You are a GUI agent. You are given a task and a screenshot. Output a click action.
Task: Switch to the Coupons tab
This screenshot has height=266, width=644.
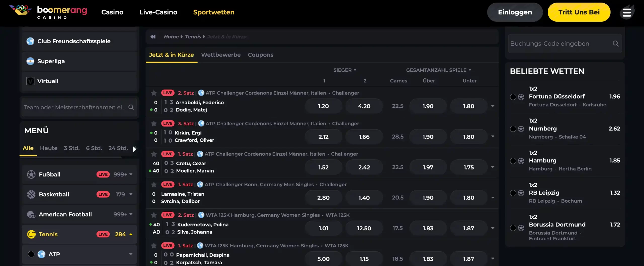coord(261,55)
